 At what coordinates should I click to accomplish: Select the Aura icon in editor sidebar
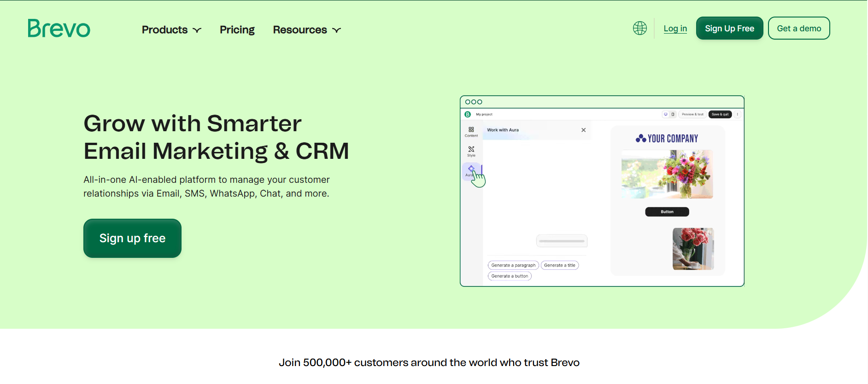pos(471,171)
